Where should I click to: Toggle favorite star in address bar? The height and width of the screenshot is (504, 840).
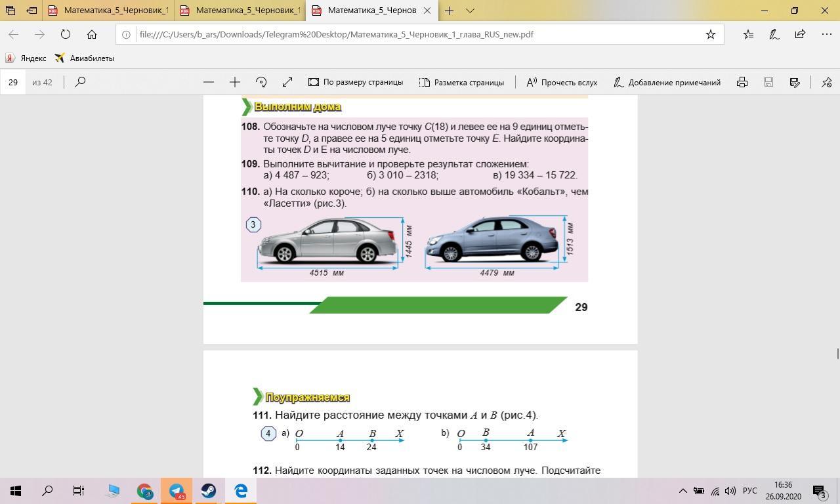pos(710,34)
